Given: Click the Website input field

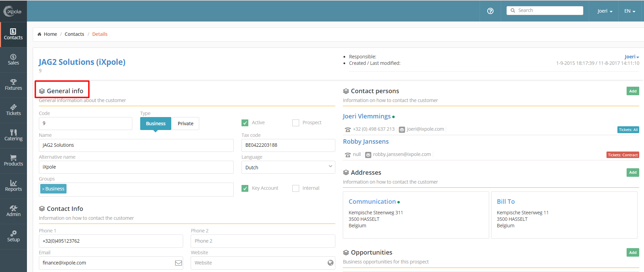Looking at the screenshot, I should coord(263,263).
